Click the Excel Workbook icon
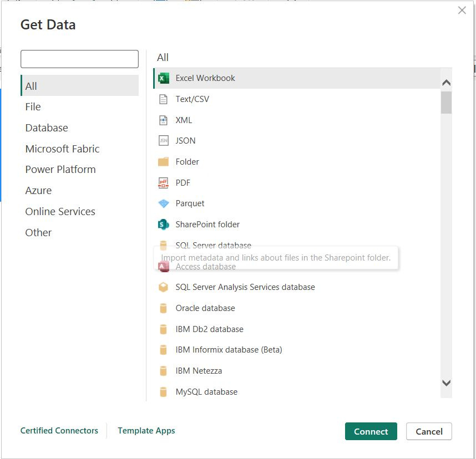The width and height of the screenshot is (476, 459). [163, 78]
